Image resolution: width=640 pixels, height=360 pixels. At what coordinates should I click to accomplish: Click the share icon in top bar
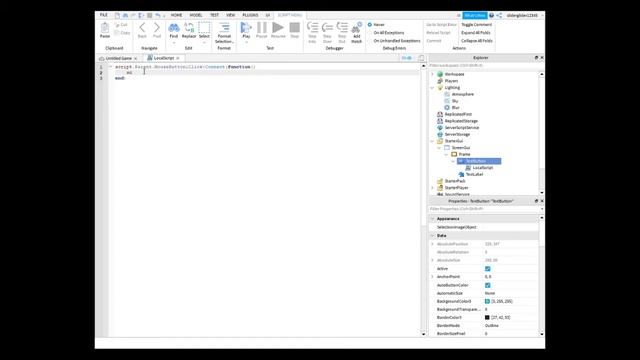499,15
